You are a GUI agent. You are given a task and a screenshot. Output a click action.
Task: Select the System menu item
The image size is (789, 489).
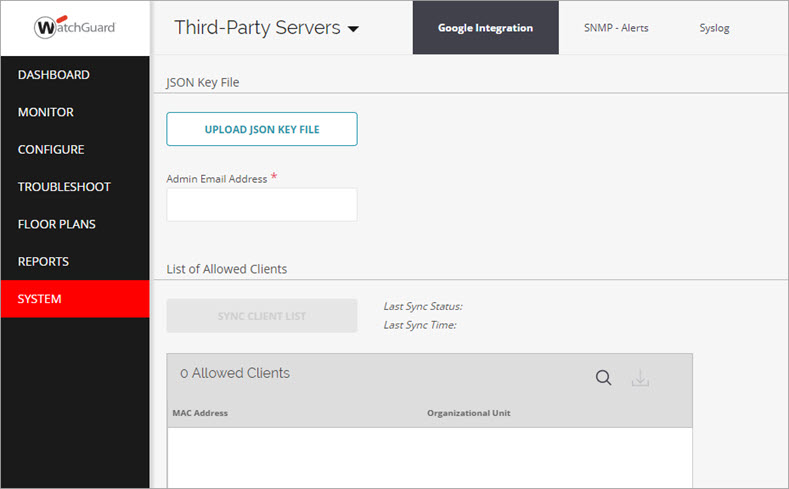[x=40, y=299]
